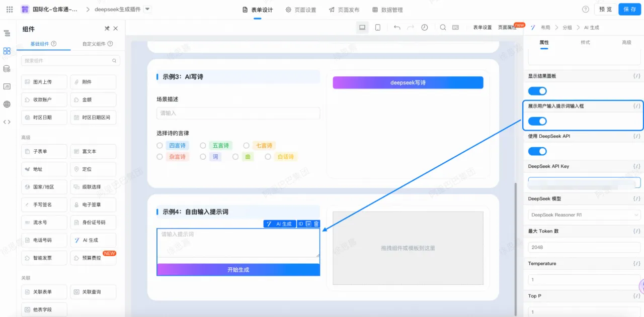This screenshot has width=644, height=317.
Task: Redo the last undone change
Action: tap(411, 28)
